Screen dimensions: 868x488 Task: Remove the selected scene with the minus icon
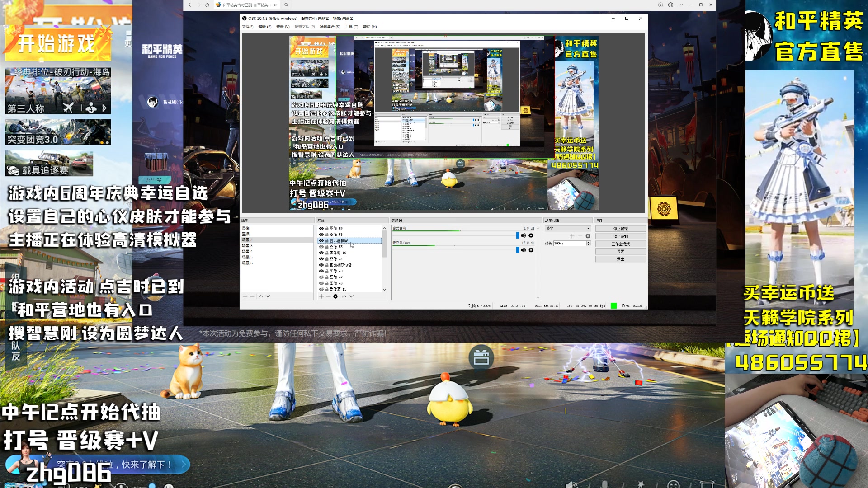tap(252, 296)
